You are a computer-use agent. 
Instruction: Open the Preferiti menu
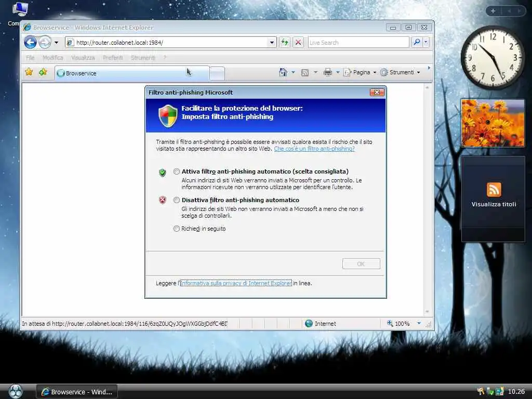[x=113, y=58]
